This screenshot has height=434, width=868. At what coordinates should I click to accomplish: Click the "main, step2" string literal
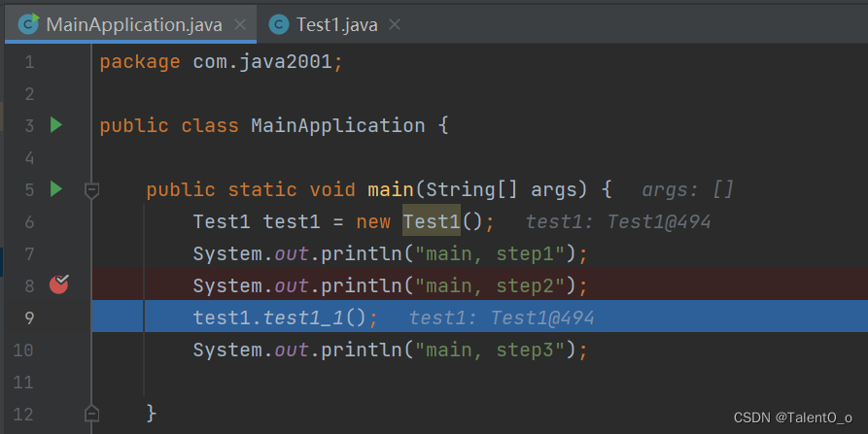point(490,285)
